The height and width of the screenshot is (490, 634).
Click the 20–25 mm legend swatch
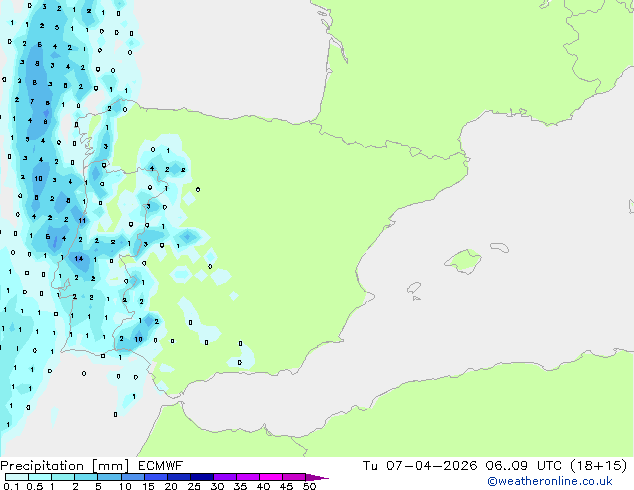pos(178,477)
